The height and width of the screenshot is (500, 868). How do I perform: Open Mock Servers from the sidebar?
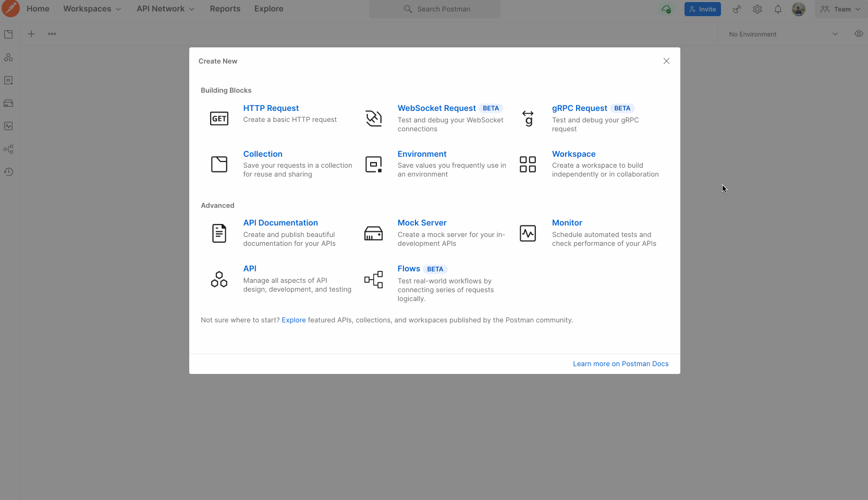(x=8, y=103)
